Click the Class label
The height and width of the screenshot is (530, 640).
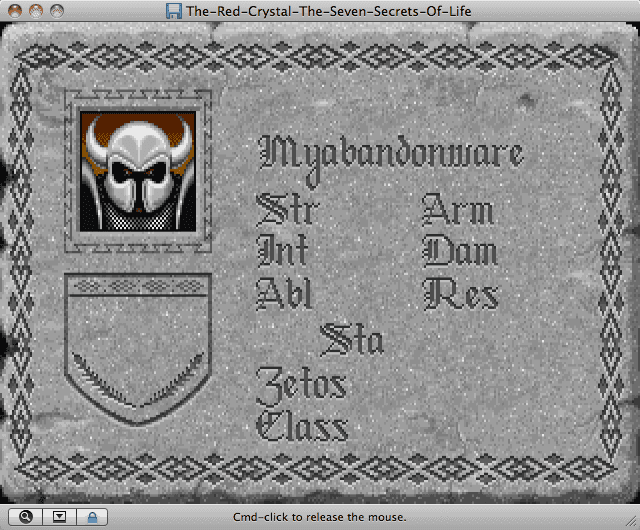tap(302, 425)
